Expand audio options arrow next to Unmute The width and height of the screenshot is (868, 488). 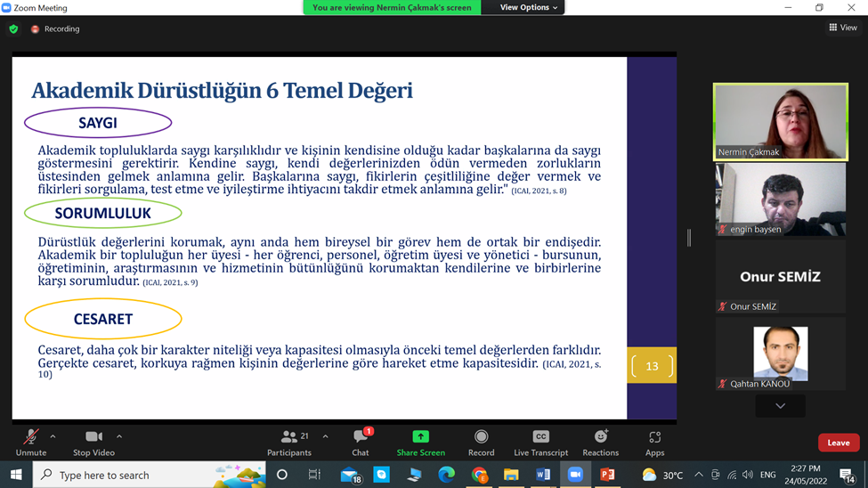point(53,436)
